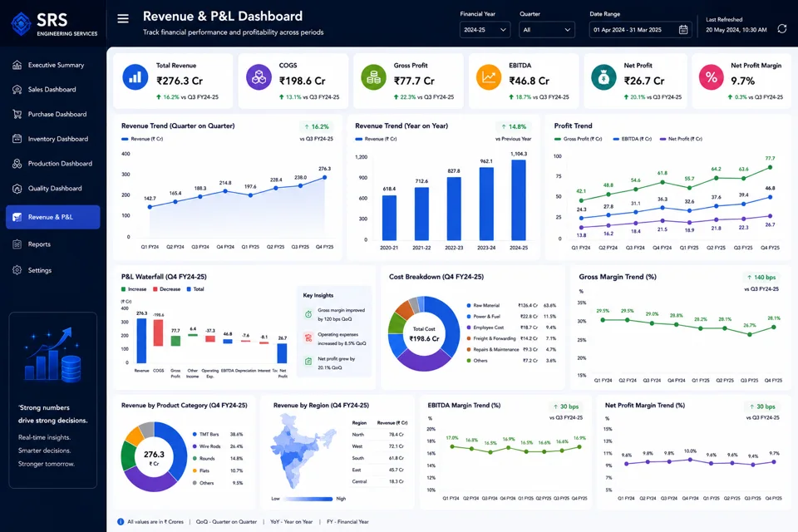
Task: Select the Revenue & P&L menu item
Action: 53,218
